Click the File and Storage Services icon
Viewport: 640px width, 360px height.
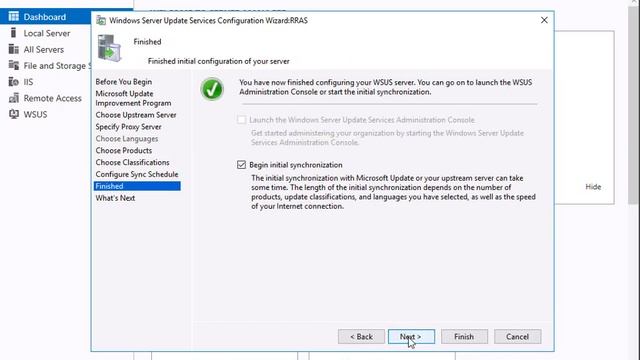(x=13, y=65)
